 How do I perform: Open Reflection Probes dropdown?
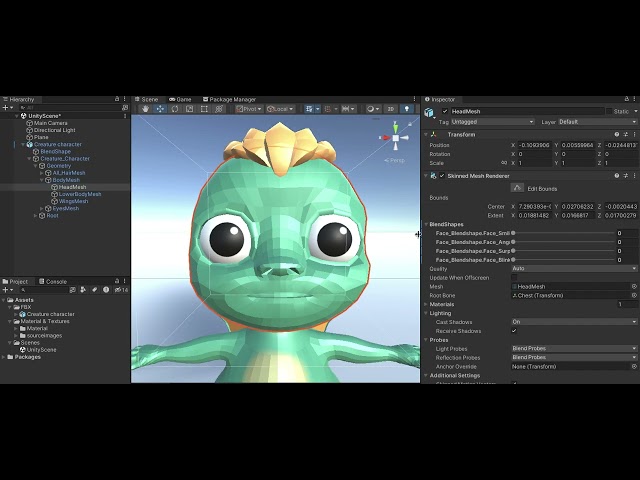coord(574,358)
